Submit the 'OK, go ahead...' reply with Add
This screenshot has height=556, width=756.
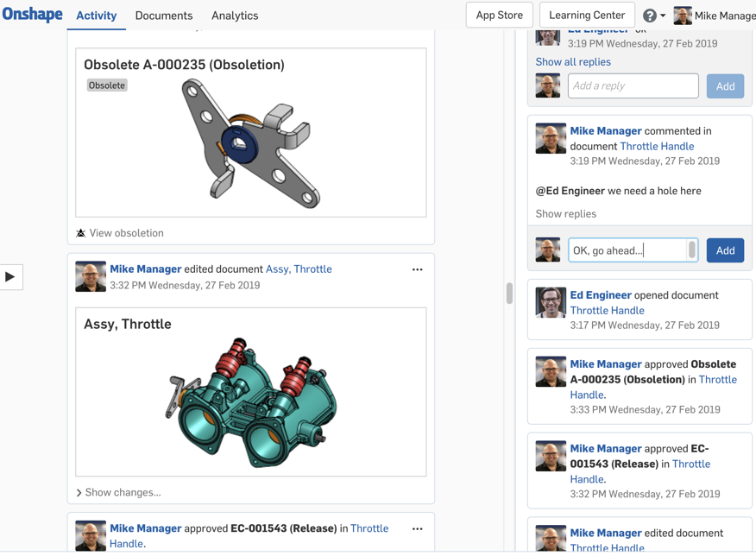coord(725,250)
